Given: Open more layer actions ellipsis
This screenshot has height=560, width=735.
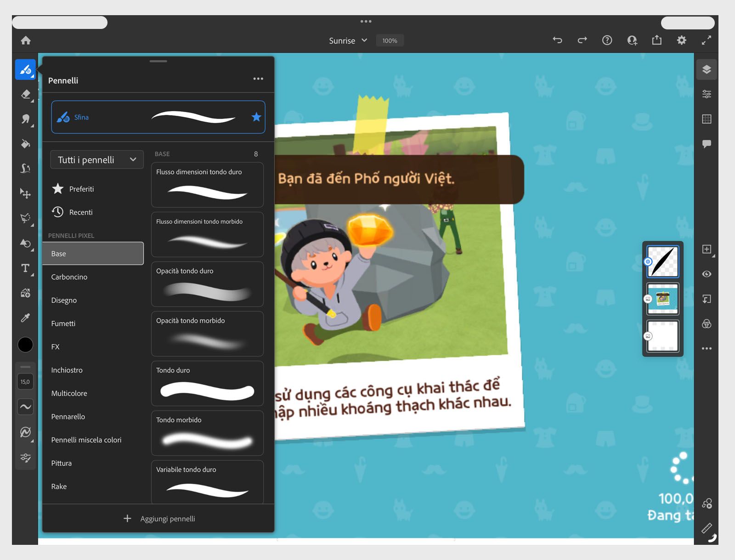Looking at the screenshot, I should coord(707,349).
